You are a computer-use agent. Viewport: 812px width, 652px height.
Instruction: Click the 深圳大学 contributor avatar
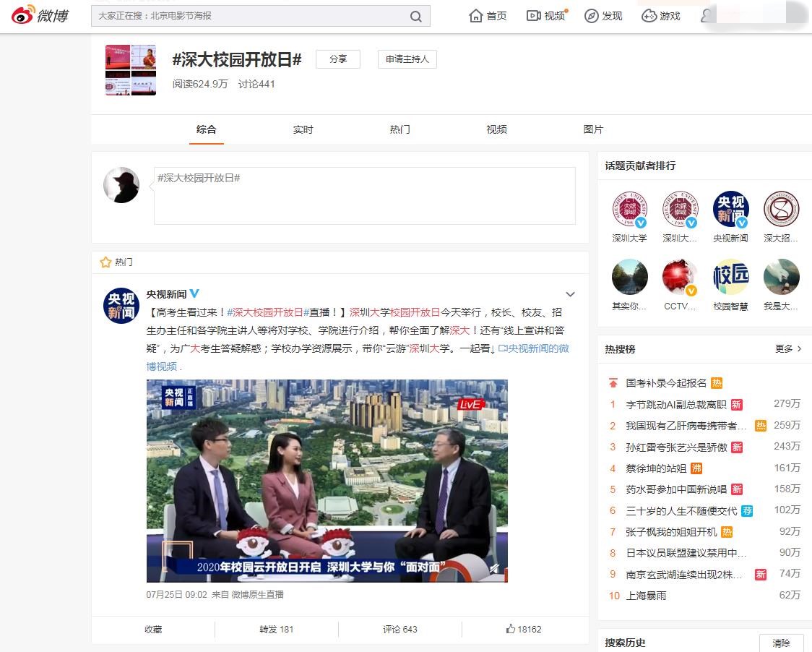[629, 209]
